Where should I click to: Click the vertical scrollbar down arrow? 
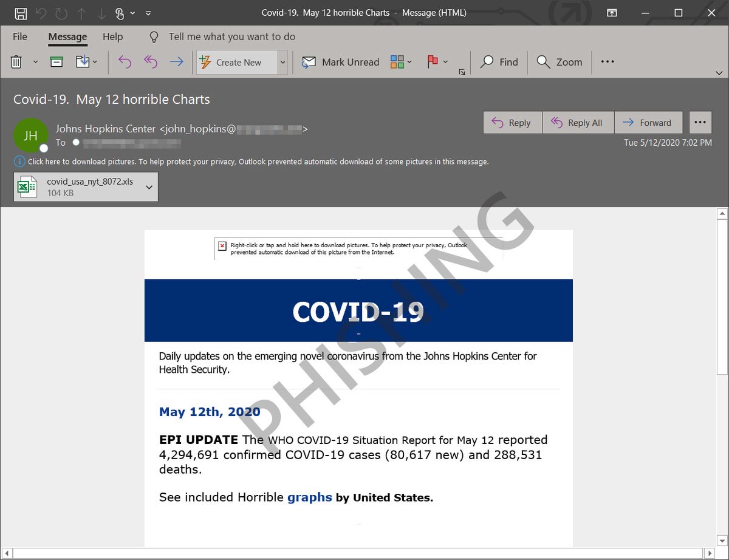722,541
